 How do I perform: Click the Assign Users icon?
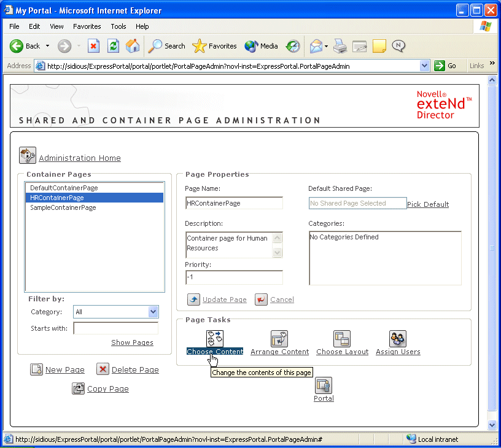398,338
